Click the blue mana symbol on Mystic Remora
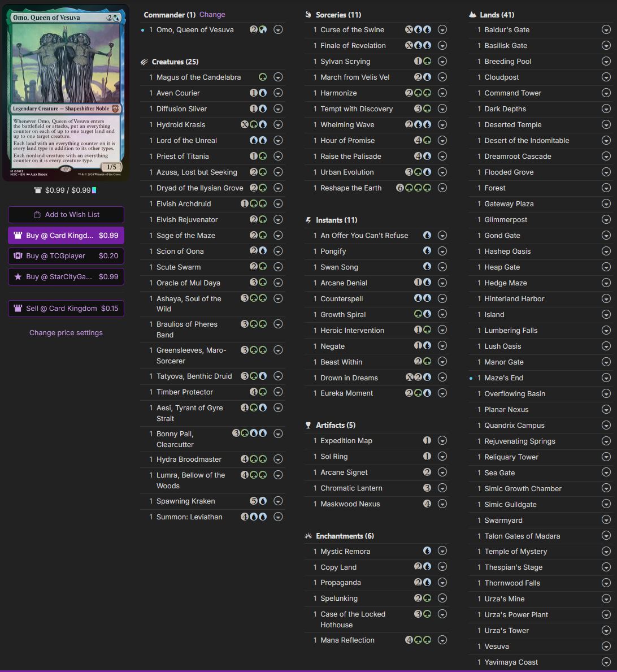The height and width of the screenshot is (672, 617). click(x=427, y=551)
